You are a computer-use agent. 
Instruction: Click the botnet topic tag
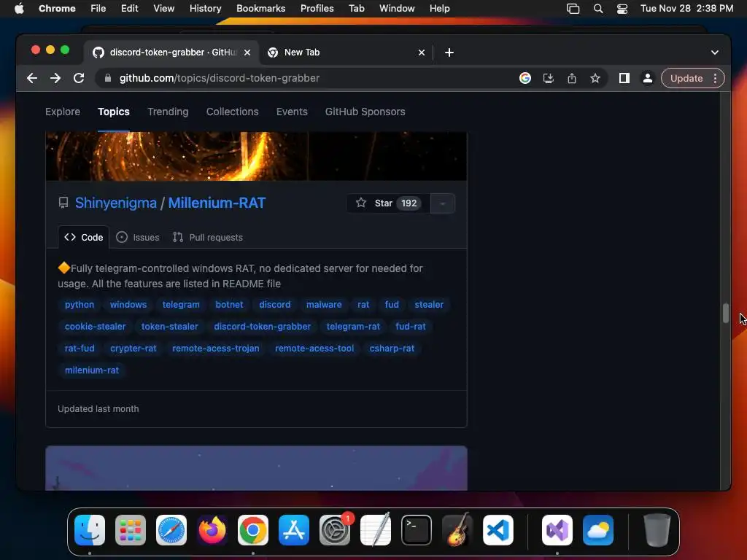pyautogui.click(x=229, y=305)
